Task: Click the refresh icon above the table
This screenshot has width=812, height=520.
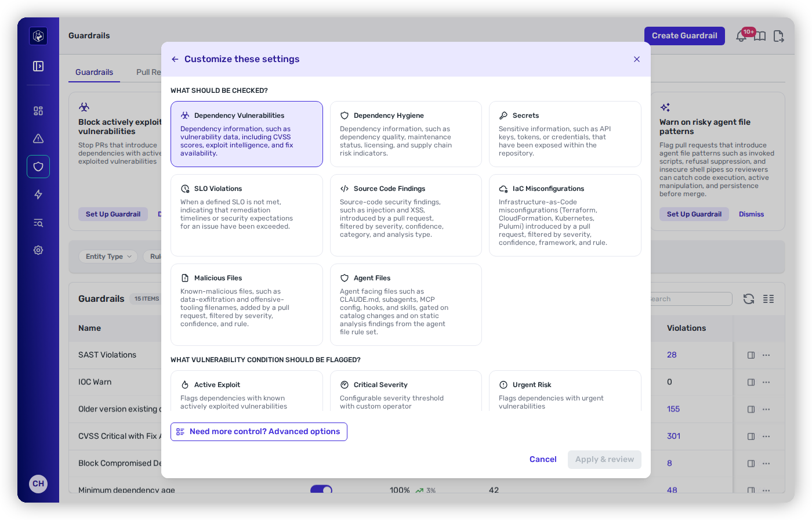Action: 749,299
